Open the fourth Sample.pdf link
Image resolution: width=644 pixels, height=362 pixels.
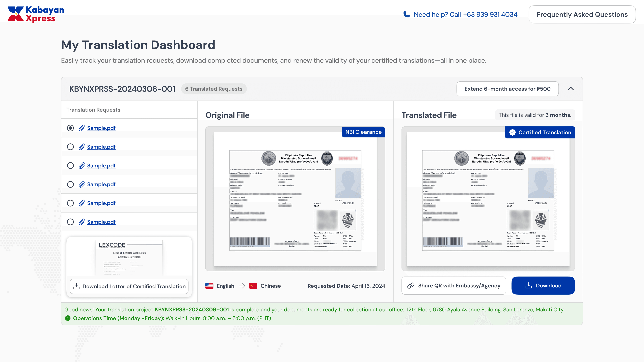click(x=101, y=184)
